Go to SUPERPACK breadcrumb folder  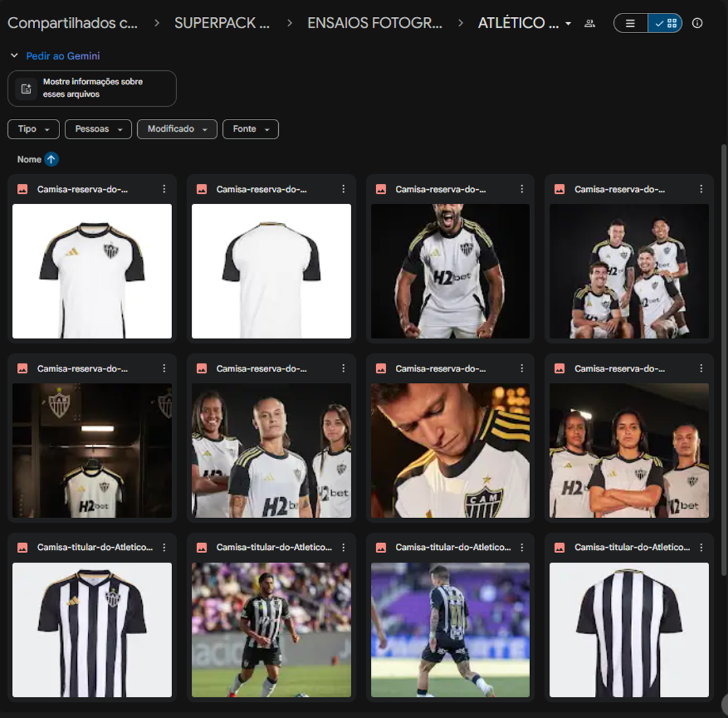[222, 23]
